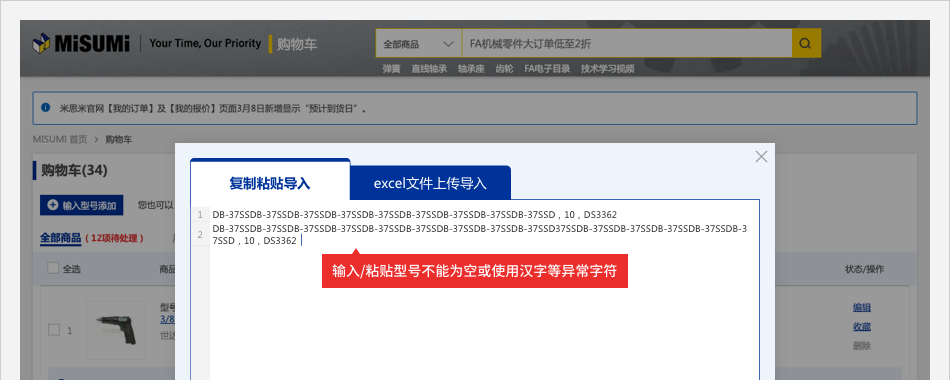Click the yellow search magnifier button

point(806,44)
